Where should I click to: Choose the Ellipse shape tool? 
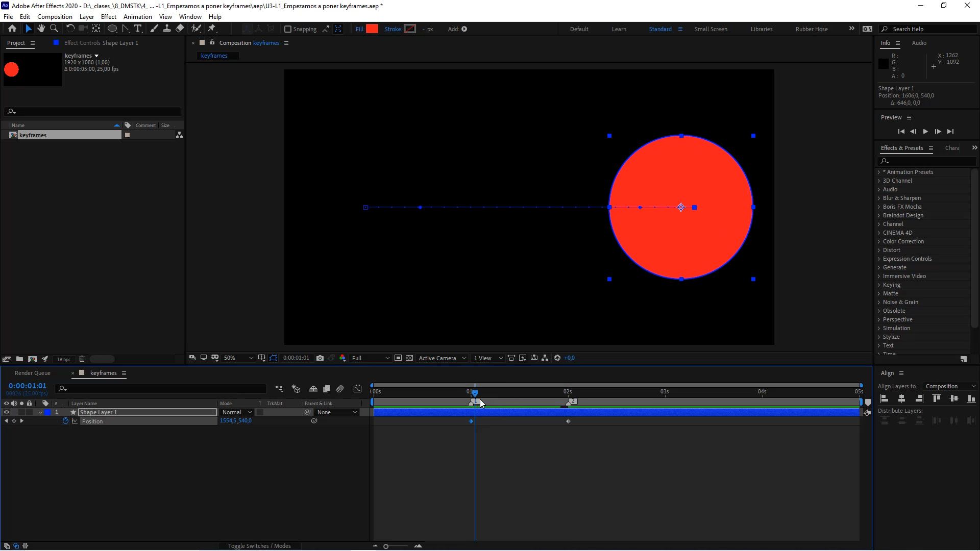pyautogui.click(x=112, y=29)
